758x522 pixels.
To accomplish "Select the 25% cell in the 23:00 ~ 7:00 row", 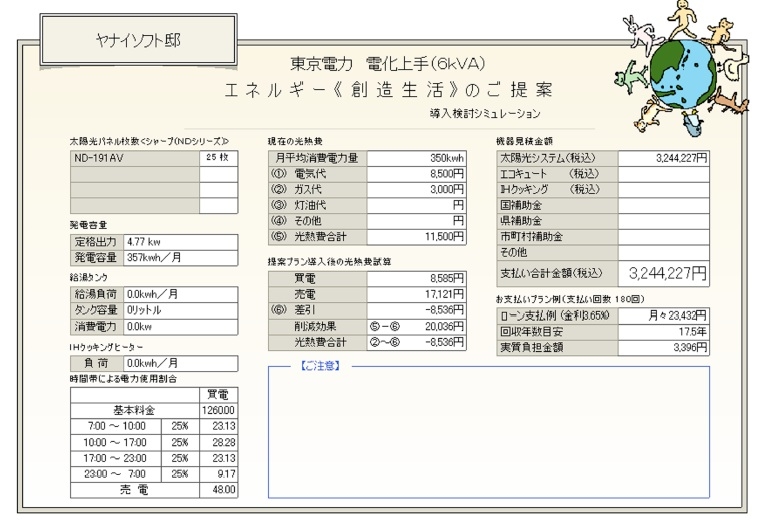I will 180,474.
